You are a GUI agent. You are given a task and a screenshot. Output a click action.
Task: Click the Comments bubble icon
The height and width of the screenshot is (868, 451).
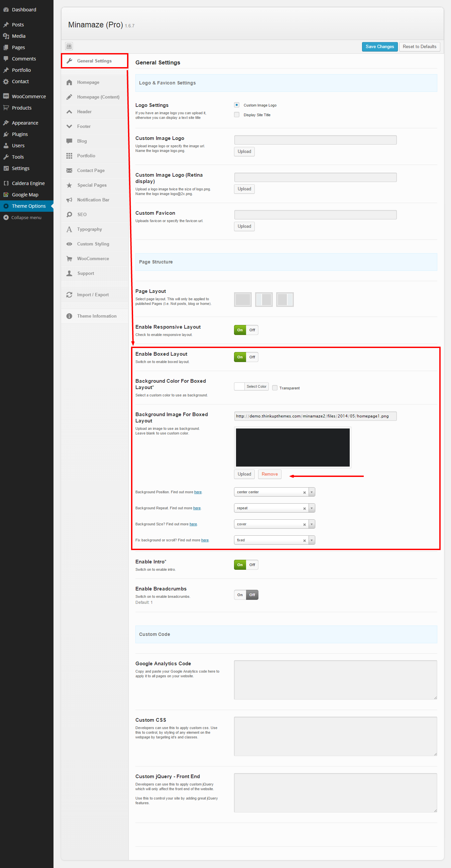coord(6,59)
